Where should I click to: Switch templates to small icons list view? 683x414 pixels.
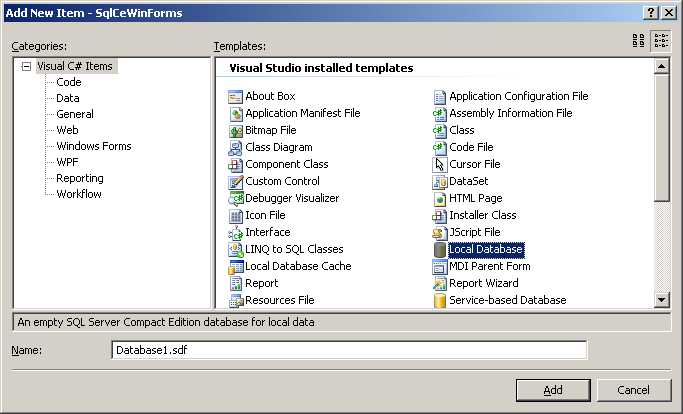coord(661,41)
